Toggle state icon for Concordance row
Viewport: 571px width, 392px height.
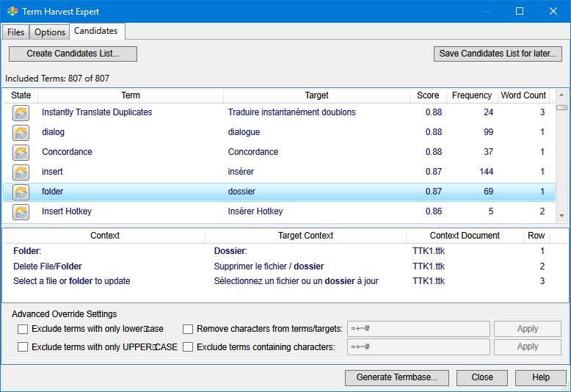[x=21, y=152]
